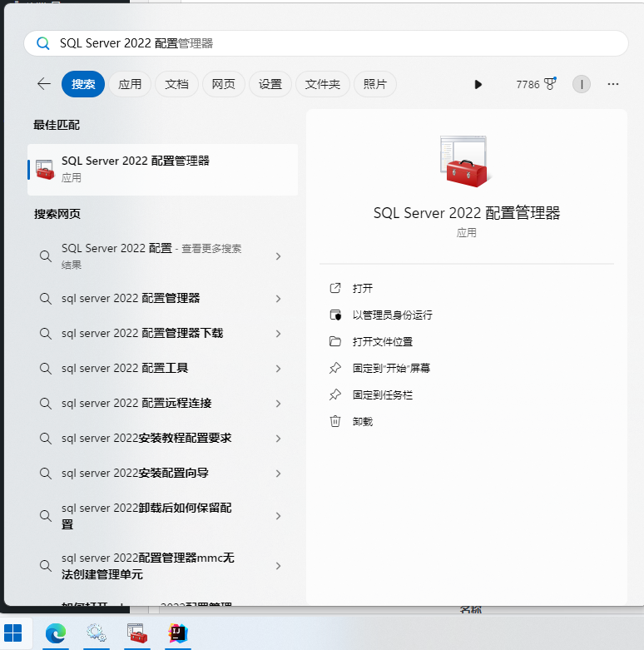Image resolution: width=644 pixels, height=650 pixels.
Task: Open IntelliJ IDEA from the taskbar
Action: (178, 633)
